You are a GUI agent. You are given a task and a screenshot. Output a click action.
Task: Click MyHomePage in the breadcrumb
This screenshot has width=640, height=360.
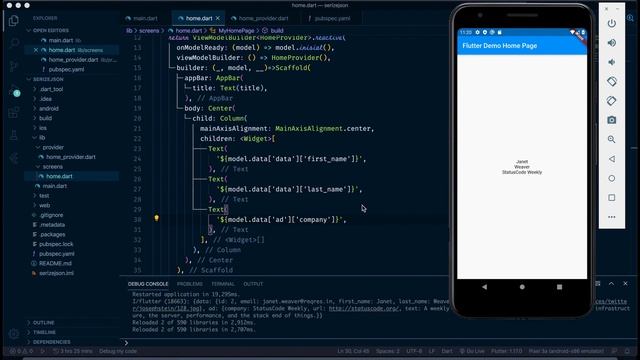236,31
